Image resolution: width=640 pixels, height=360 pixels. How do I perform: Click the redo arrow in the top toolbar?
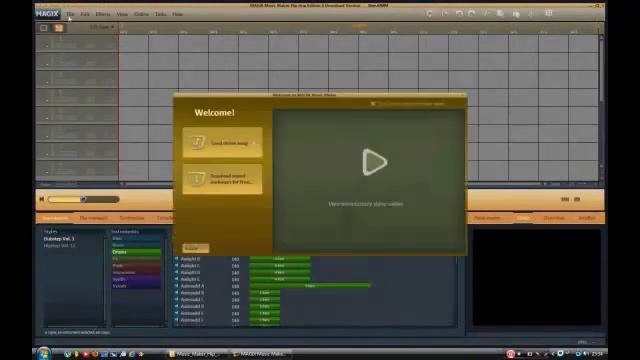click(x=472, y=13)
